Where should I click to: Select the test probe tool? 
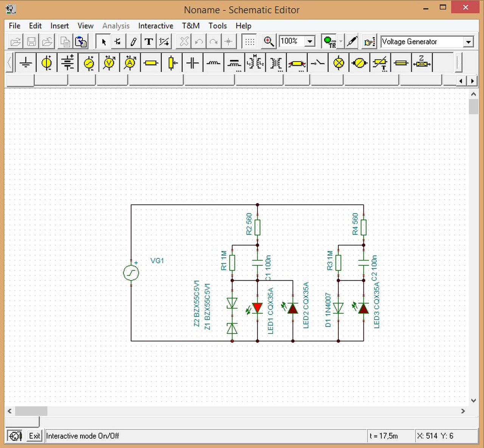[x=352, y=42]
